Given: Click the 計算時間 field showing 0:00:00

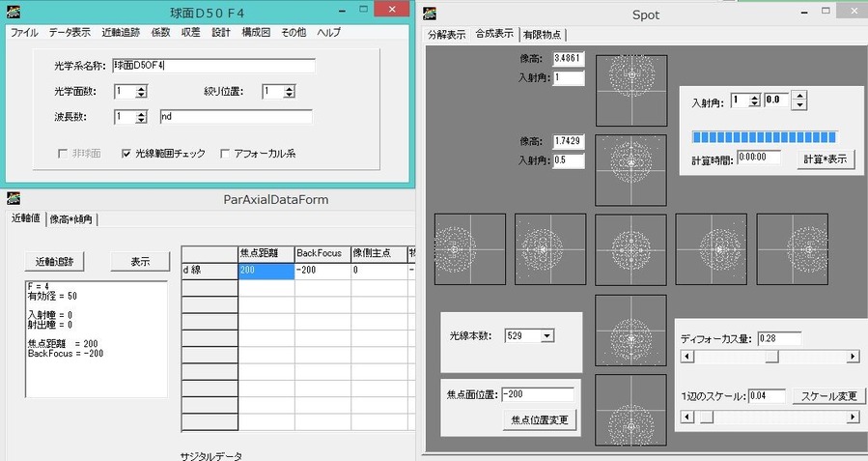Looking at the screenshot, I should pos(759,158).
